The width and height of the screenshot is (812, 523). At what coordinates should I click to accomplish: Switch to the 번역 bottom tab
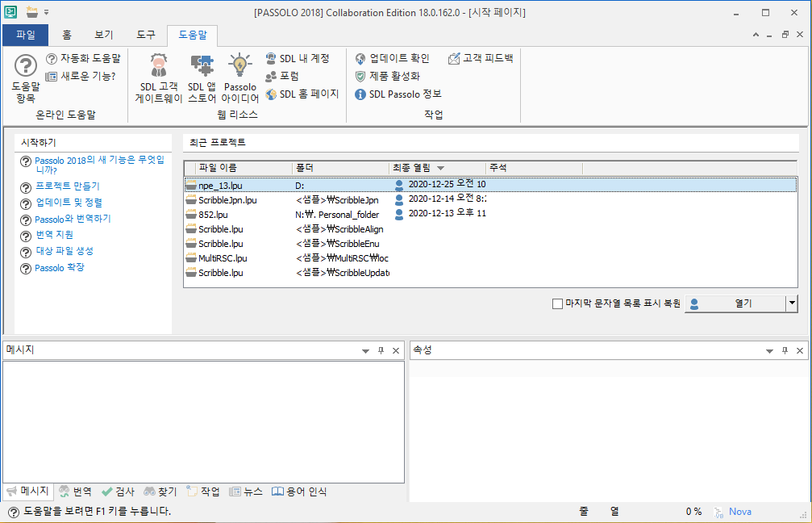tap(76, 492)
